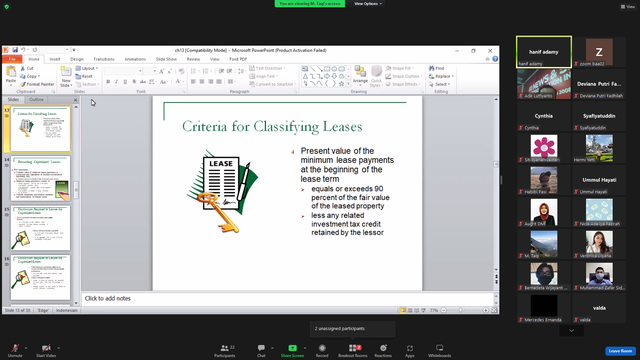
Task: Adjust the PowerPoint zoom slider
Action: [460, 310]
